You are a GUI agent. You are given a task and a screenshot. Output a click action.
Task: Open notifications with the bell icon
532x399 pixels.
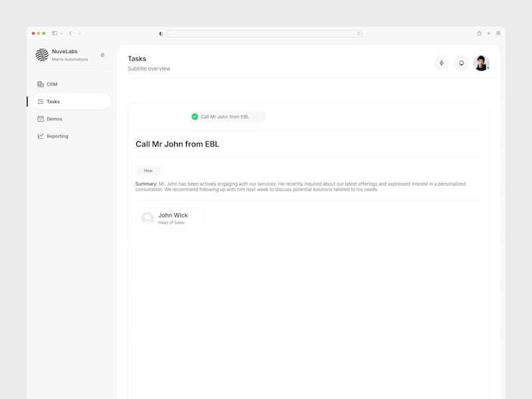point(461,63)
